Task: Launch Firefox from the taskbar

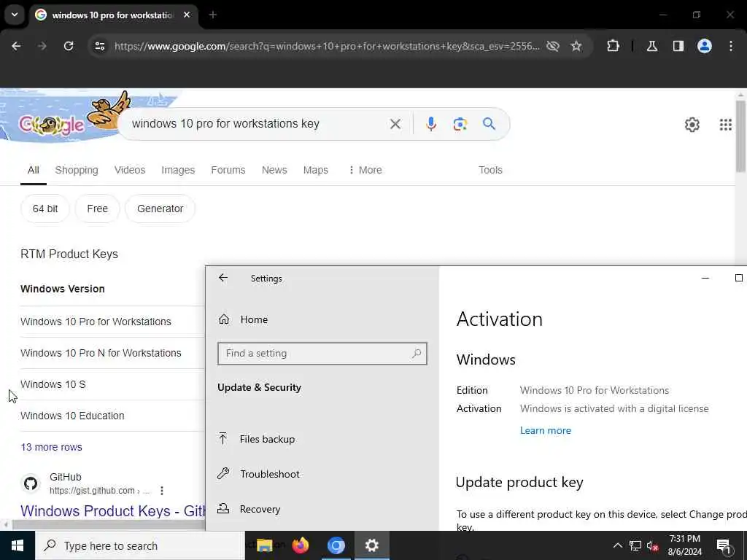Action: coord(301,545)
